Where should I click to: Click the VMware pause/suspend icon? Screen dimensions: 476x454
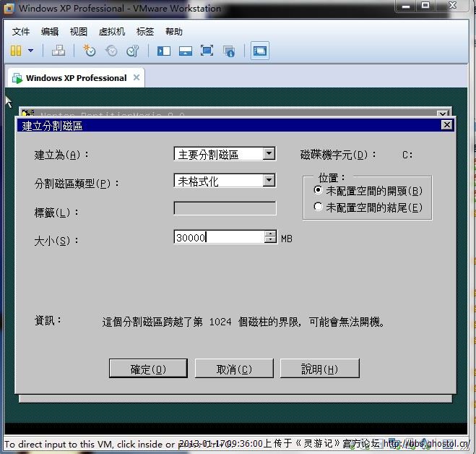click(x=16, y=51)
